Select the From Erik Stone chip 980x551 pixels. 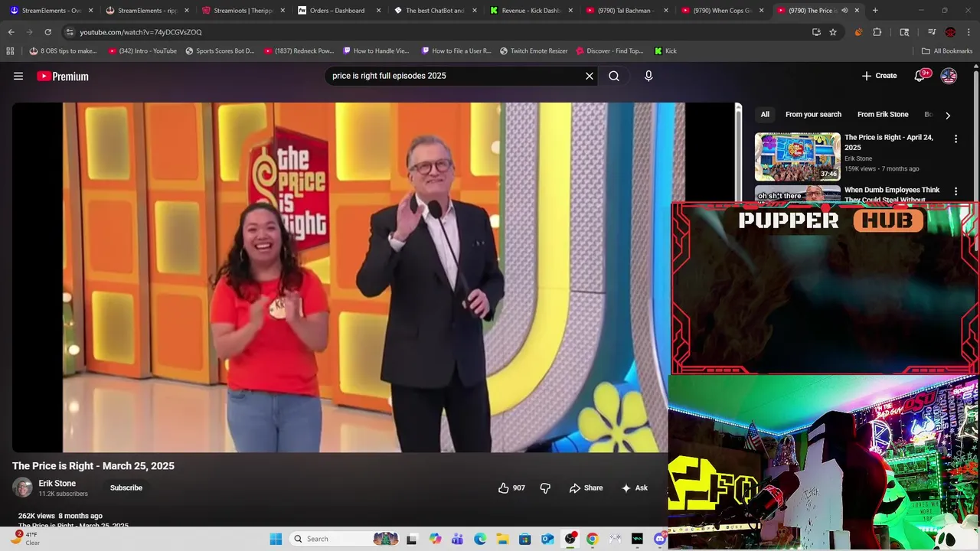coord(883,115)
